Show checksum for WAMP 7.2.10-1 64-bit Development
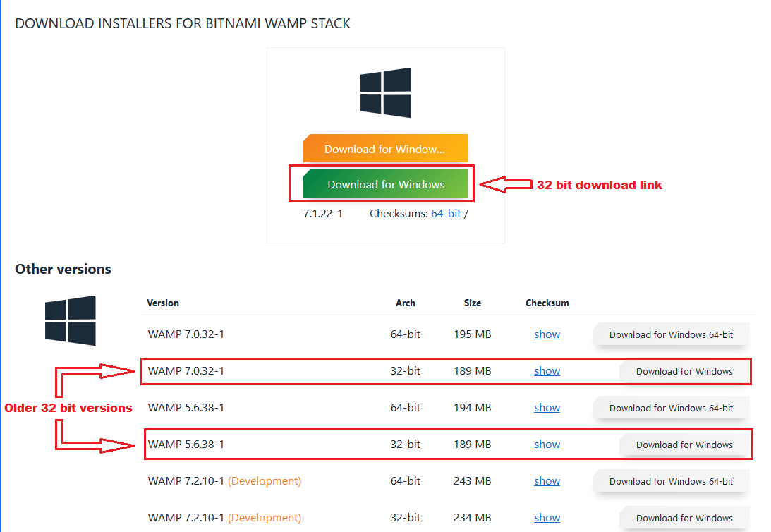Viewport: 771px width, 532px height. [547, 481]
